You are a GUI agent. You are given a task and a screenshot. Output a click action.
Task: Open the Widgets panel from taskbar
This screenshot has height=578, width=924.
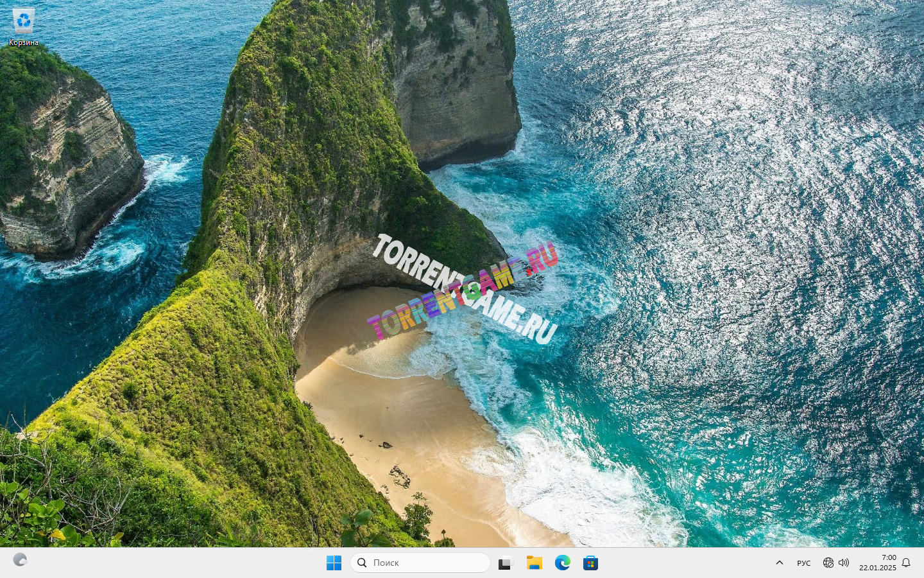coord(20,560)
